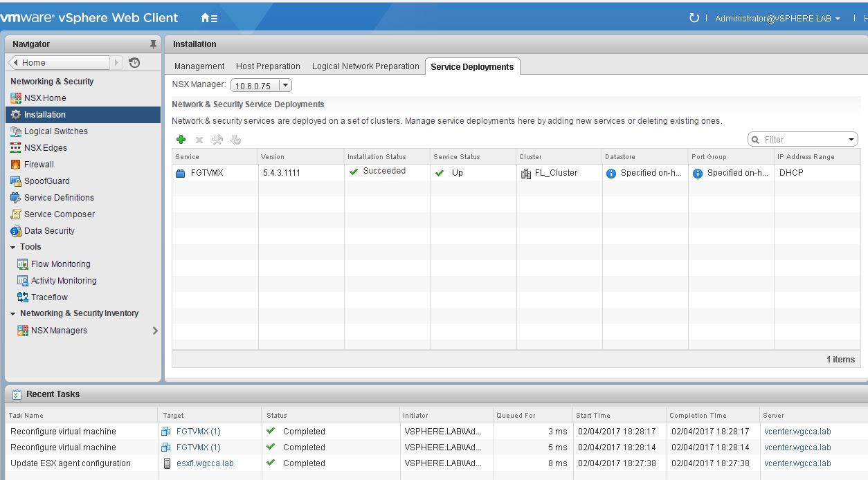This screenshot has height=480, width=868.
Task: Click the NSX Home icon in the Navigator
Action: click(x=16, y=98)
